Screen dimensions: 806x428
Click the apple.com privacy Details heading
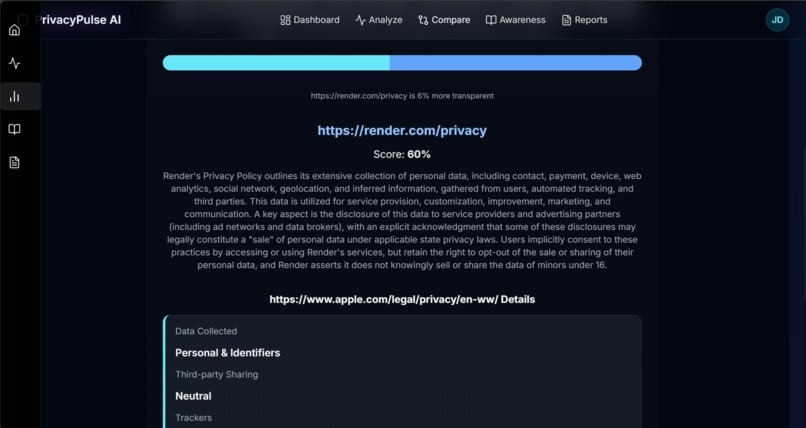[402, 300]
